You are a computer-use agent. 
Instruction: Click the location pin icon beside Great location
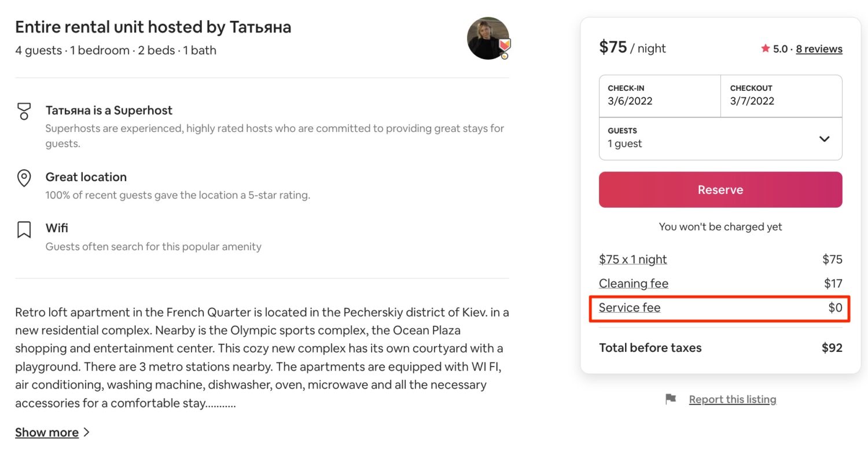24,178
